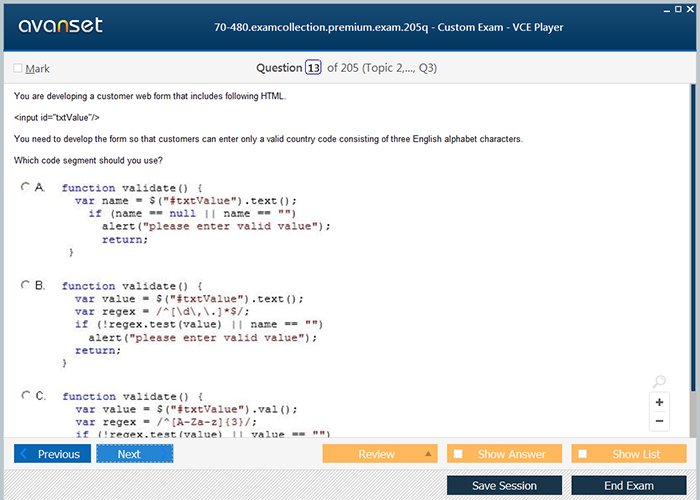Click the magnifier zoom reset icon

(659, 382)
